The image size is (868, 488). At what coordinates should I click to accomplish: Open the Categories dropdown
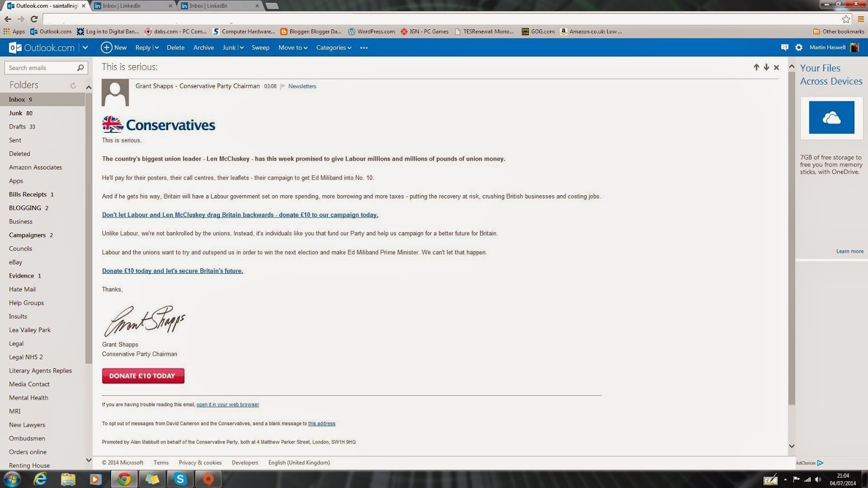[334, 48]
